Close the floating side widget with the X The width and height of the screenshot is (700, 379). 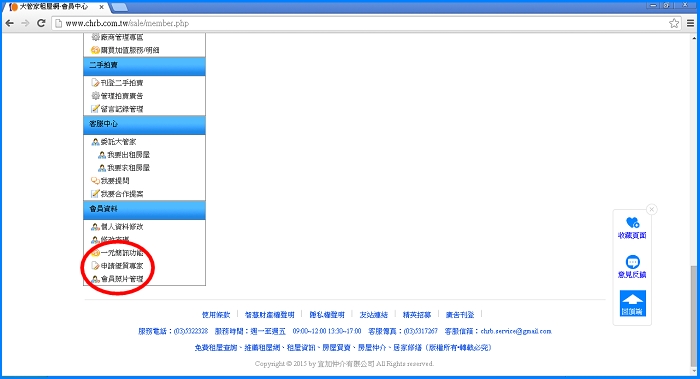click(652, 209)
